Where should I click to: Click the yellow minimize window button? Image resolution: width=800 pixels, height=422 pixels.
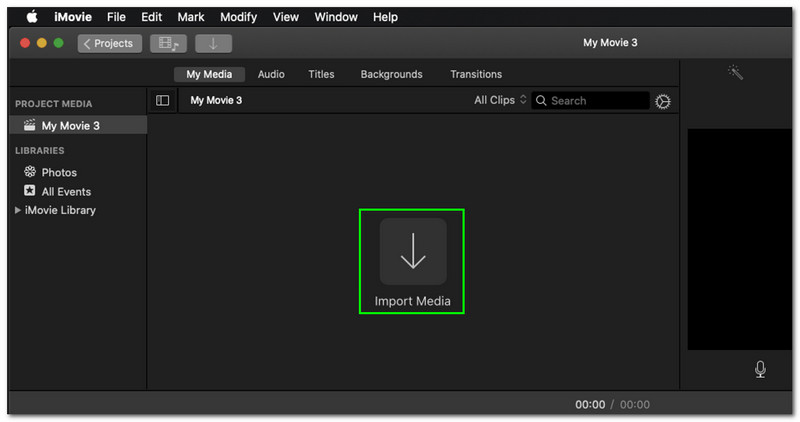point(42,43)
